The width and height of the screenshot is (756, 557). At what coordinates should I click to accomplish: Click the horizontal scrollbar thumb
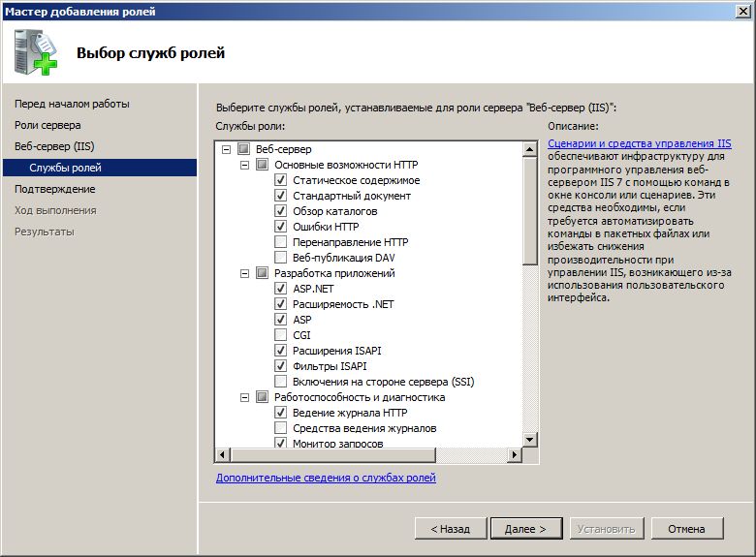coord(332,454)
